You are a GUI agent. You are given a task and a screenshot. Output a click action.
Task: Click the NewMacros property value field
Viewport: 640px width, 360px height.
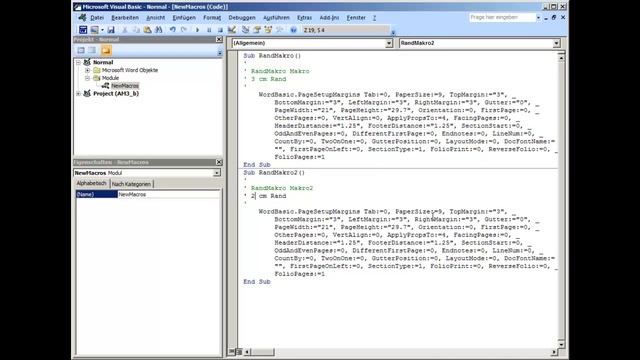[x=169, y=195]
